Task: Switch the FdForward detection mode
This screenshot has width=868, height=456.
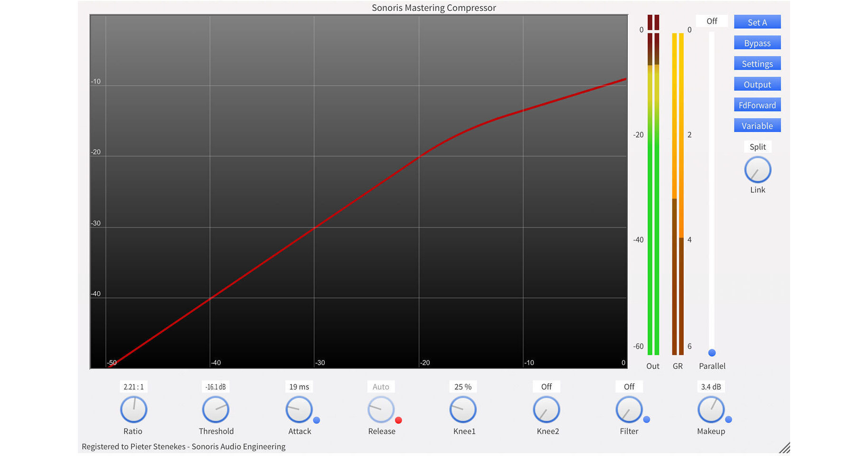Action: [x=757, y=104]
